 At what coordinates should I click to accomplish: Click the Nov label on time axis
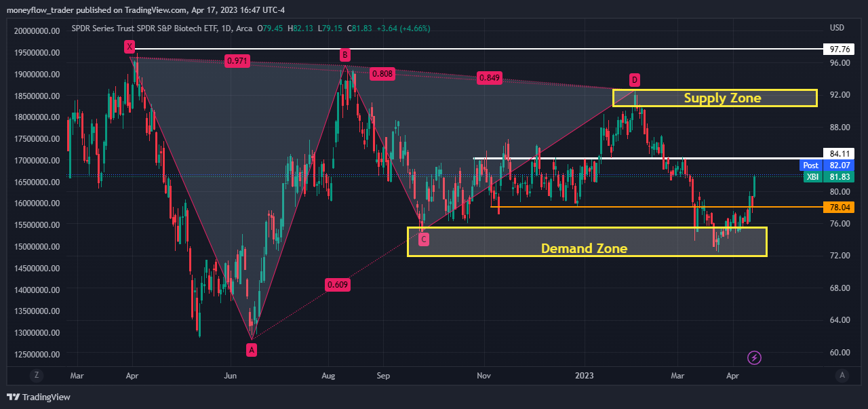pyautogui.click(x=484, y=375)
